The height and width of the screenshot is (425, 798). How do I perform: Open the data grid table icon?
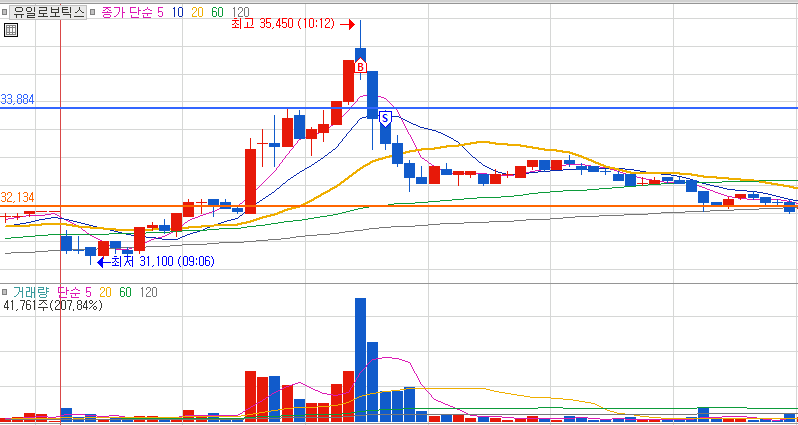tap(10, 30)
